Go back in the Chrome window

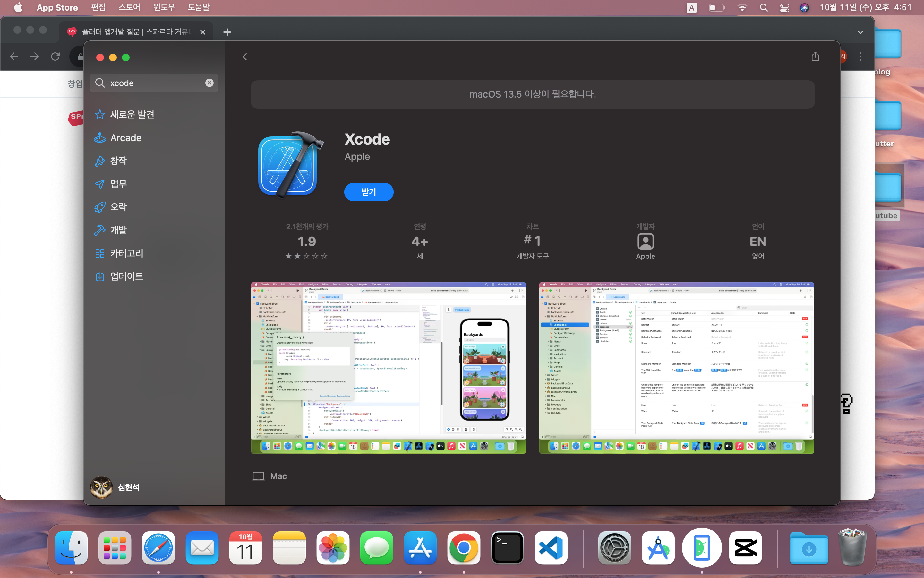[14, 57]
